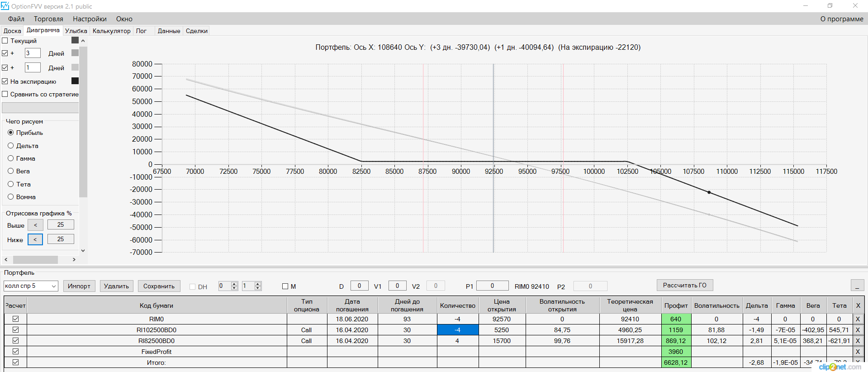Enable Сравнить со стратегией checkbox
The width and height of the screenshot is (868, 372).
click(x=5, y=94)
